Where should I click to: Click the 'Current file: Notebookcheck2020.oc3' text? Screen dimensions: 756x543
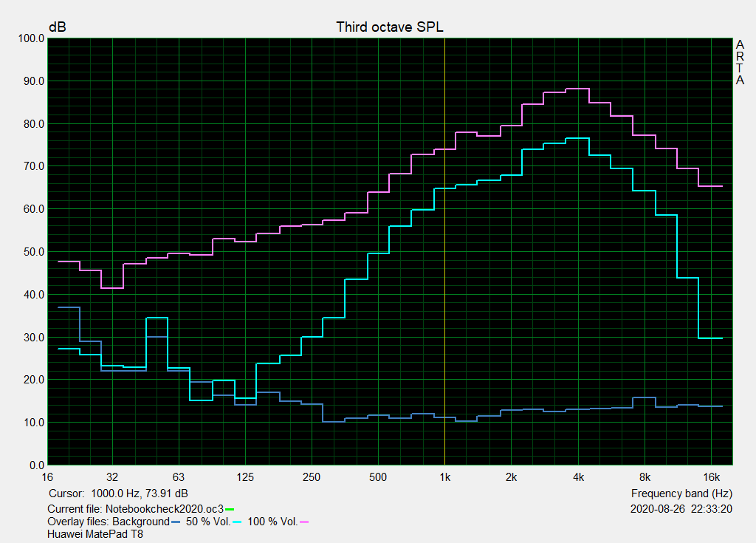click(136, 509)
